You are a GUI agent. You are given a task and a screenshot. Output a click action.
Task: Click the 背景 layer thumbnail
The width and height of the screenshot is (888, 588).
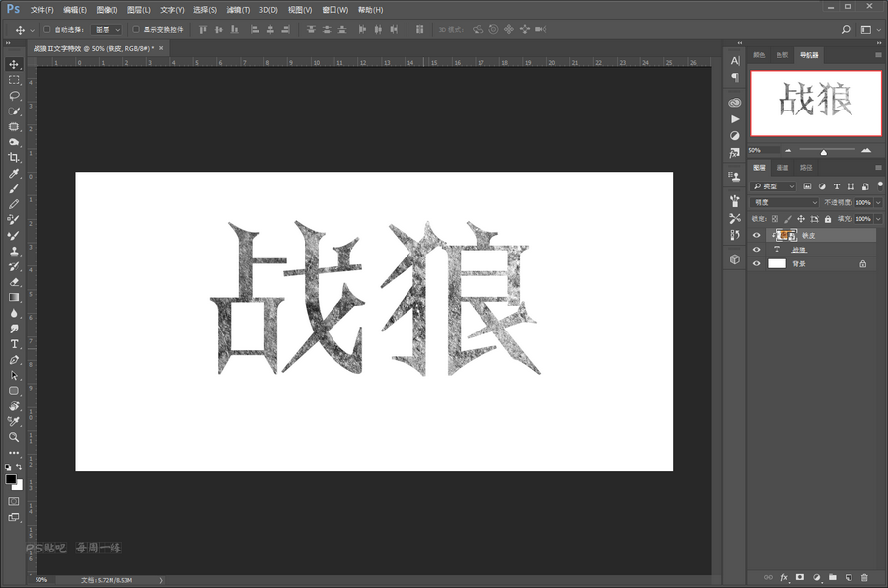pyautogui.click(x=777, y=264)
